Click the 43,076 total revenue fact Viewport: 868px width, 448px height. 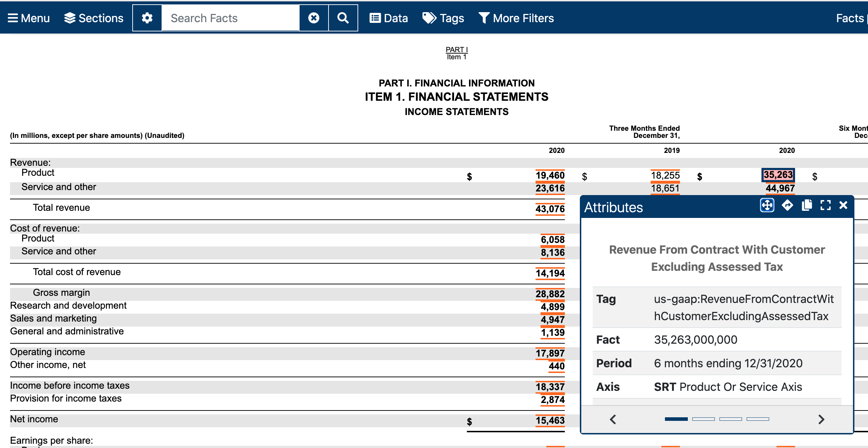tap(550, 209)
